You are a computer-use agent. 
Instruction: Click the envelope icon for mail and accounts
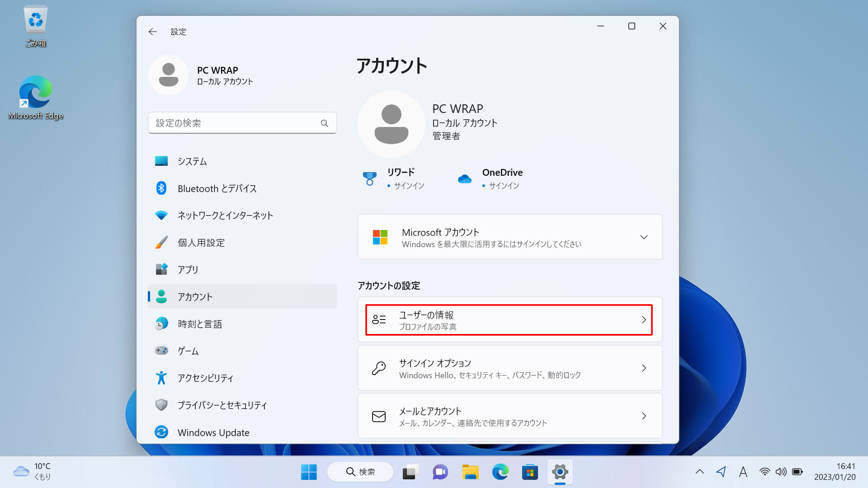[x=379, y=416]
